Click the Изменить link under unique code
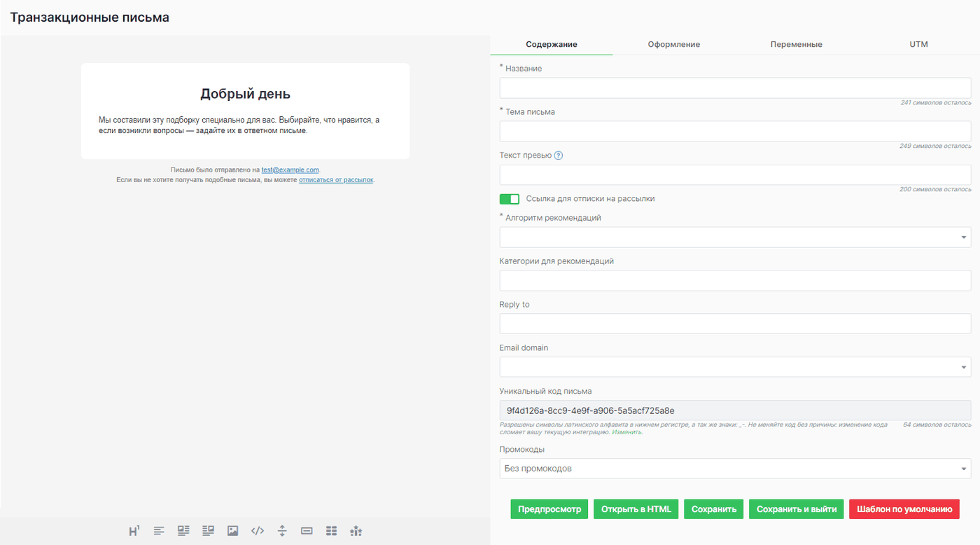980x545 pixels. (x=626, y=432)
